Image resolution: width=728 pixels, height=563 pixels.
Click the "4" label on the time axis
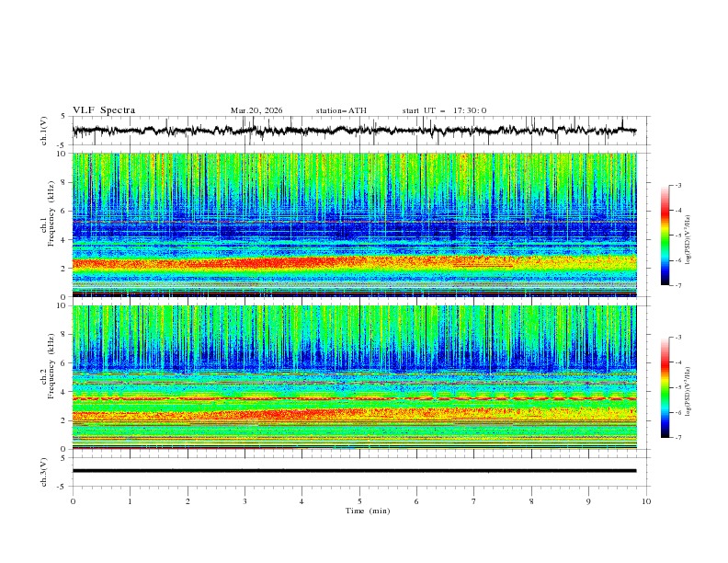pos(301,501)
